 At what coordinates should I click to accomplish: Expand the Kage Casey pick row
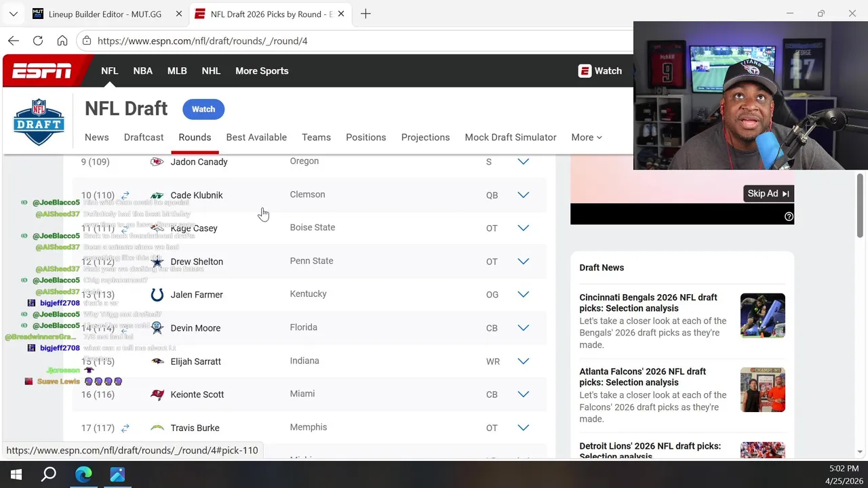coord(523,228)
